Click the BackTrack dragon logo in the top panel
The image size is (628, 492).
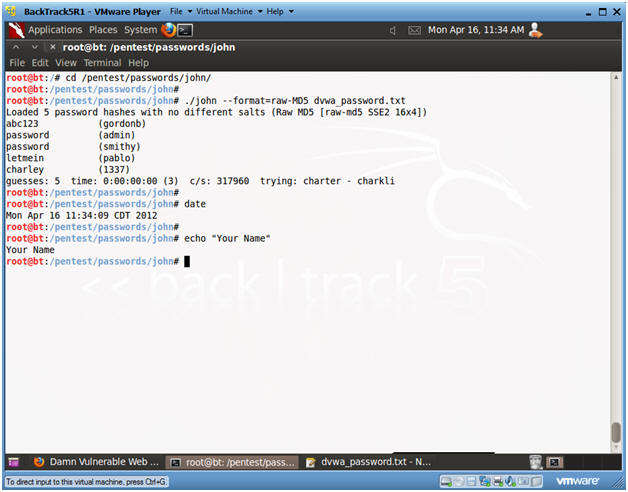point(16,30)
